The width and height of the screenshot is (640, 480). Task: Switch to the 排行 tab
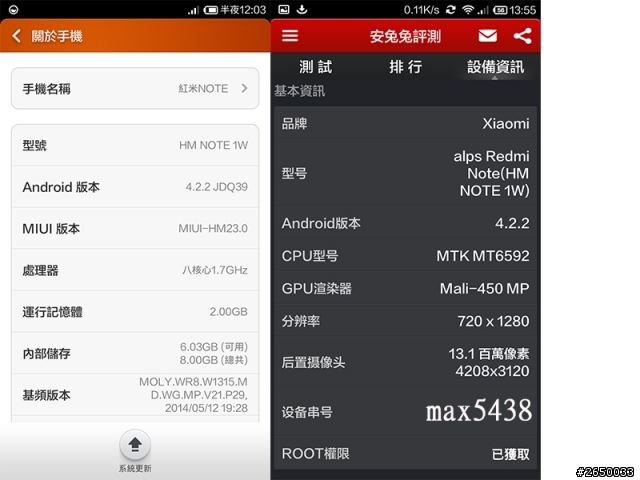405,67
